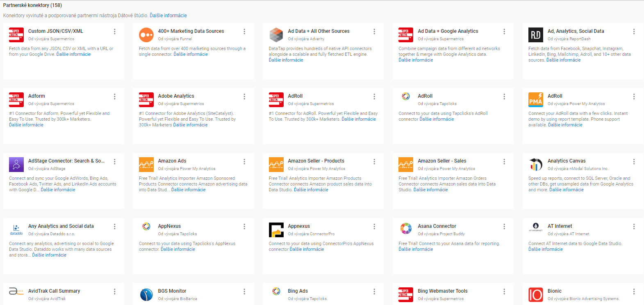The width and height of the screenshot is (644, 305).
Task: Select the AdStage Connector: Search & So... title
Action: (x=66, y=161)
